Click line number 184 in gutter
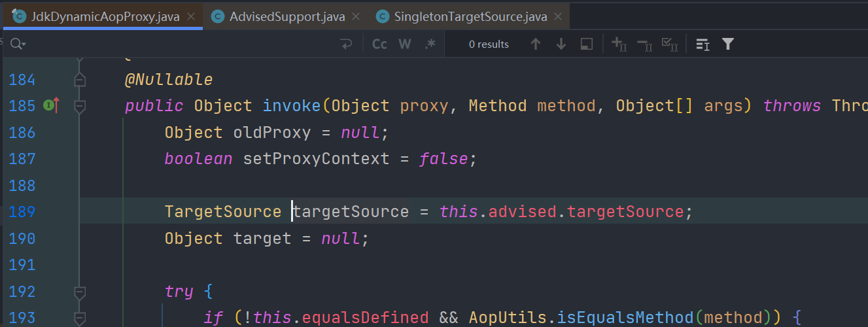Screen dimensions: 868x327 (x=22, y=80)
